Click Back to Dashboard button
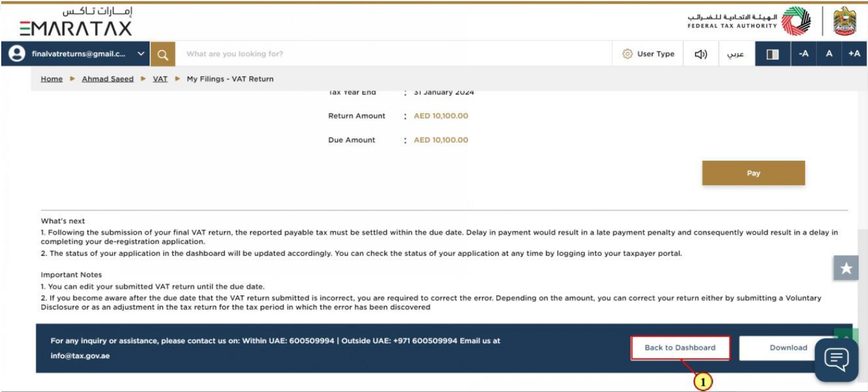This screenshot has width=868, height=392. [680, 348]
